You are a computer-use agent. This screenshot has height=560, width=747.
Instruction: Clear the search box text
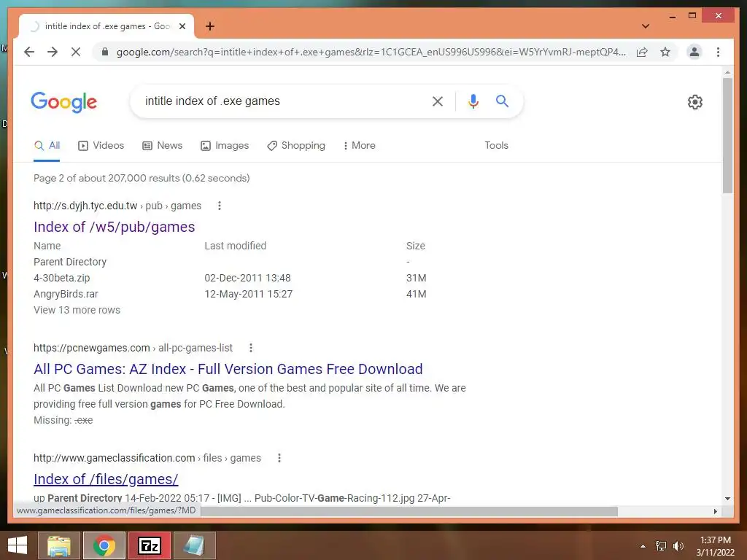(438, 101)
